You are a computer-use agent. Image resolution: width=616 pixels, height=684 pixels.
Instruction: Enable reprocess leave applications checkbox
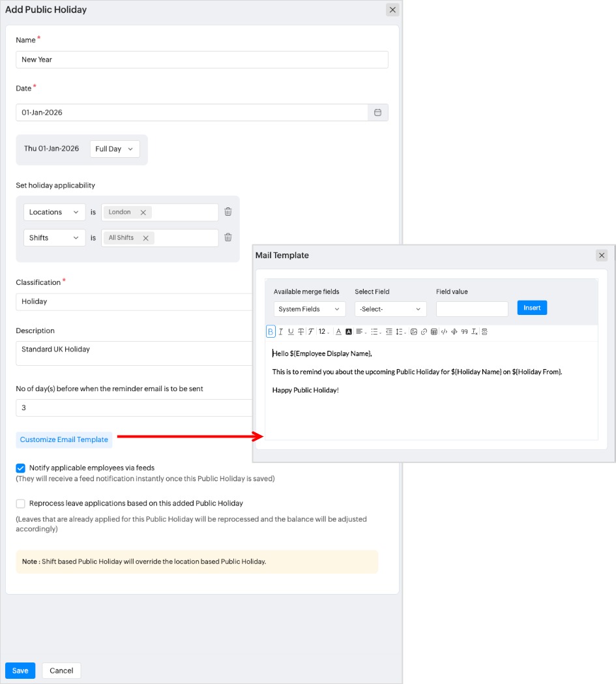click(x=21, y=503)
